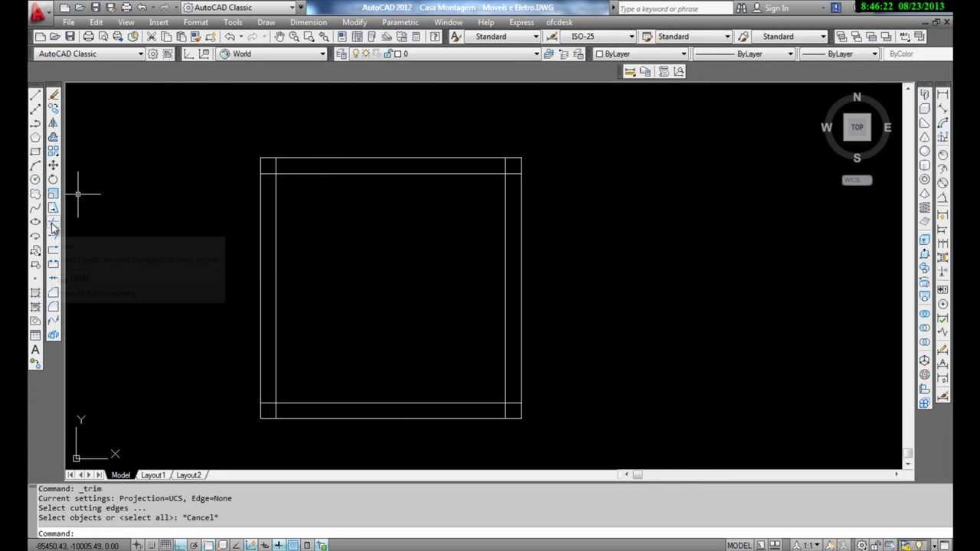The width and height of the screenshot is (980, 551).
Task: Select the Circle draw tool
Action: 35,180
